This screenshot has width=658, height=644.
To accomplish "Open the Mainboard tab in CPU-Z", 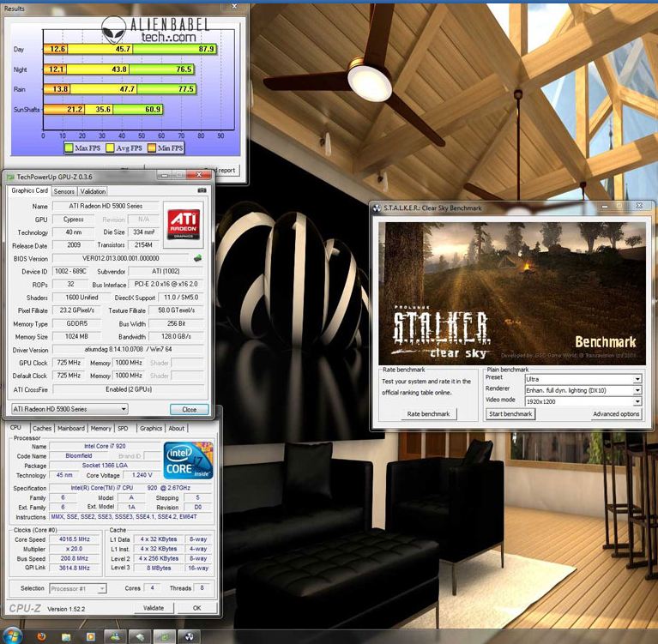I will (71, 429).
